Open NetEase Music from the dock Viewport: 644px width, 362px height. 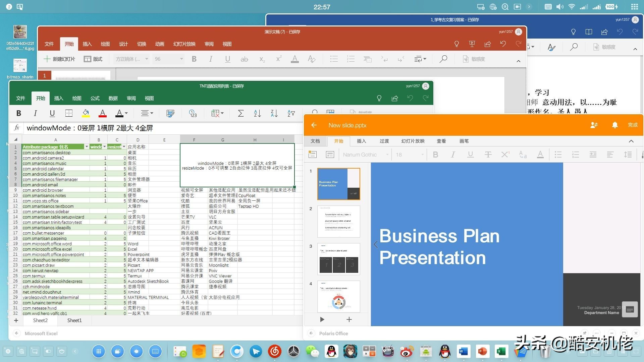coord(275,351)
